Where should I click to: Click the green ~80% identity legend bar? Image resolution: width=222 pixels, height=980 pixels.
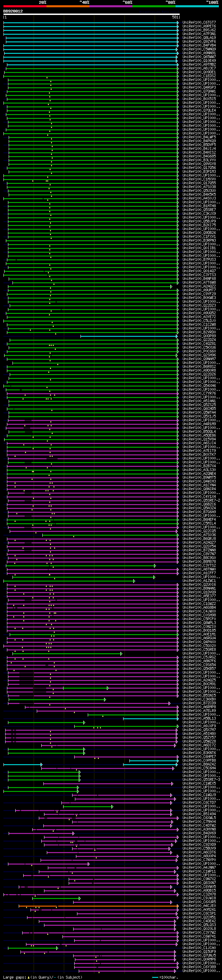tap(154, 7)
